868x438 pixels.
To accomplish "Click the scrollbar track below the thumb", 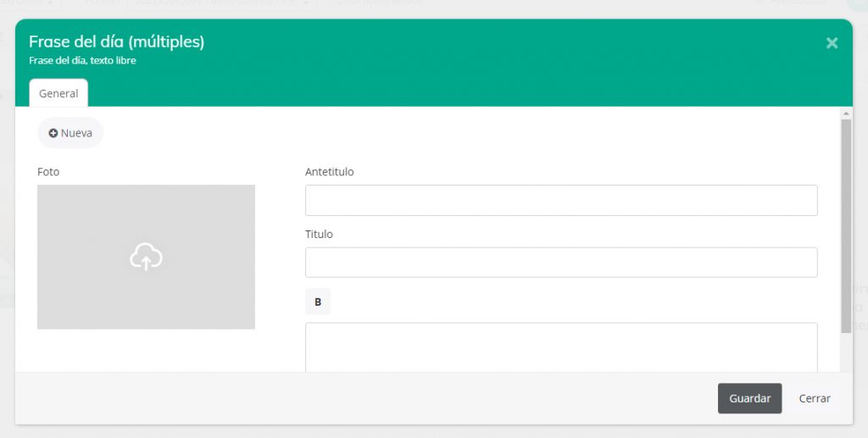I will 846,352.
